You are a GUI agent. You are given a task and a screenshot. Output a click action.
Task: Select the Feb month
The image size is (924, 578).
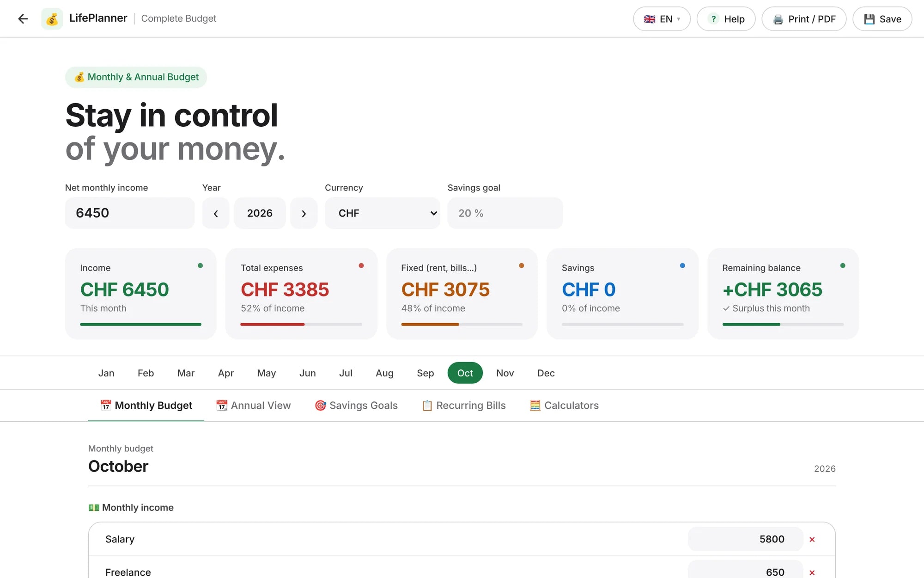(146, 373)
